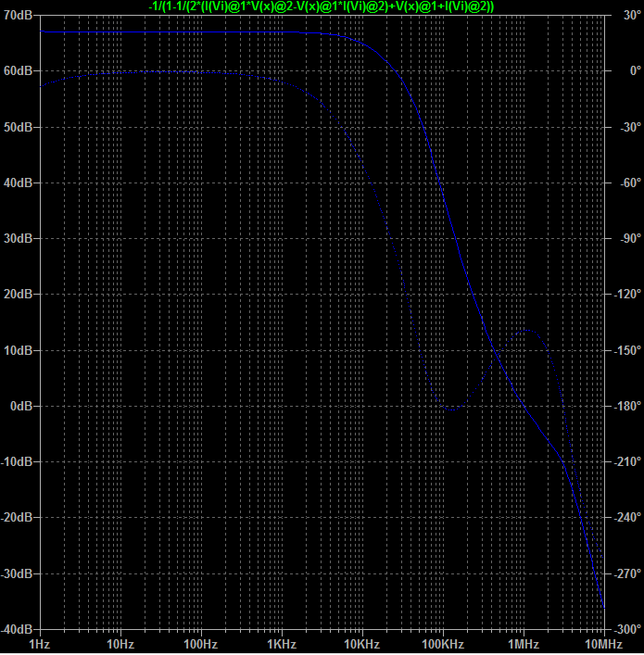Click the 50dB left axis label
The width and height of the screenshot is (644, 655).
pyautogui.click(x=18, y=127)
